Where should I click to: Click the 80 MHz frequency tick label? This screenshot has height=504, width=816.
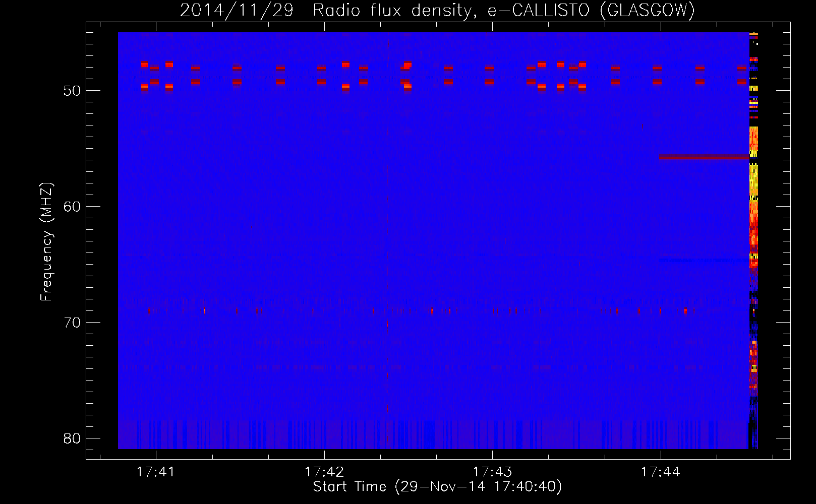click(x=72, y=438)
